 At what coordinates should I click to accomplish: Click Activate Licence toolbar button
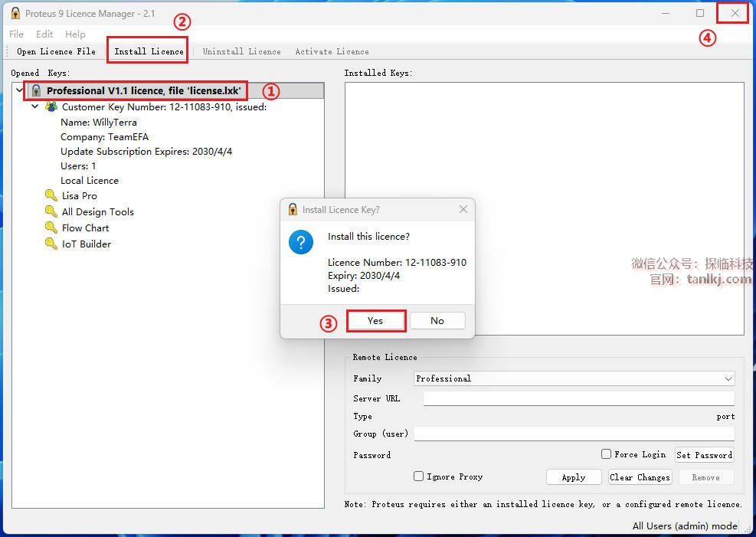[332, 51]
